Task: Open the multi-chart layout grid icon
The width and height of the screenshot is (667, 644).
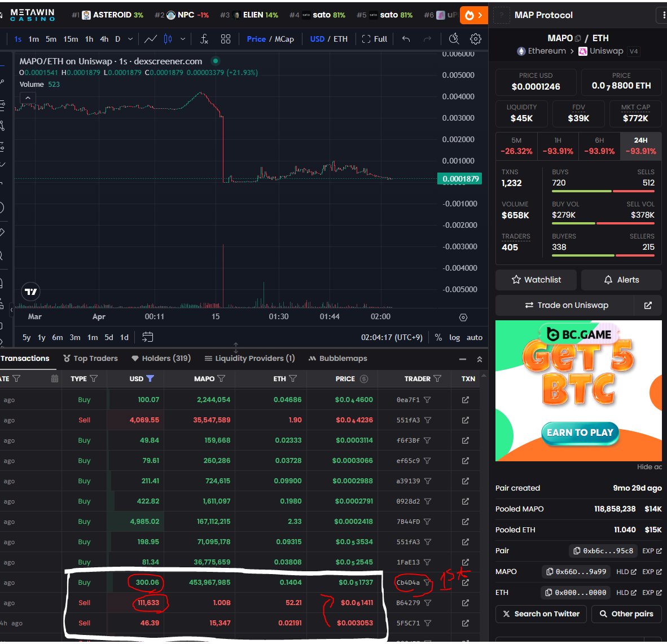Action: coord(226,39)
